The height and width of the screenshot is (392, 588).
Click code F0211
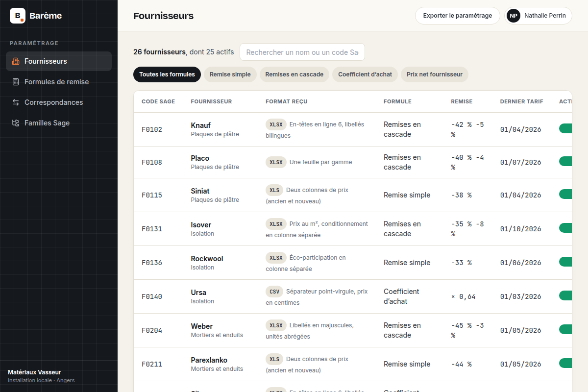pyautogui.click(x=152, y=364)
